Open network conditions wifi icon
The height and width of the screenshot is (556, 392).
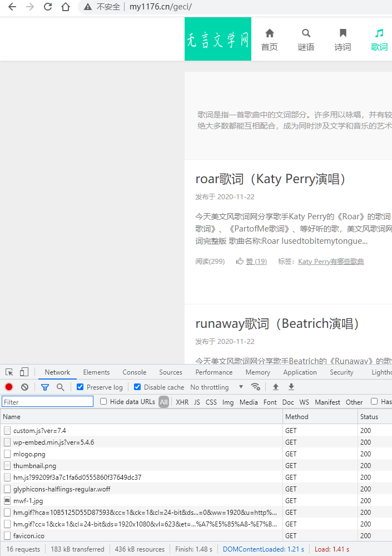click(x=256, y=387)
